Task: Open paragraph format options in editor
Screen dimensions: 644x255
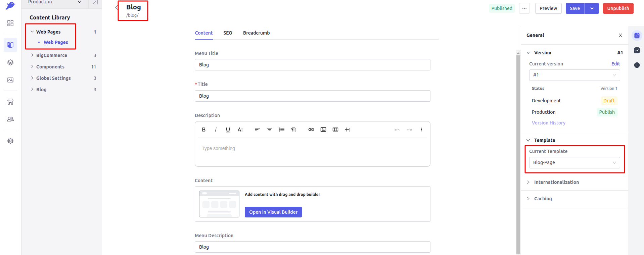Action: [294, 130]
